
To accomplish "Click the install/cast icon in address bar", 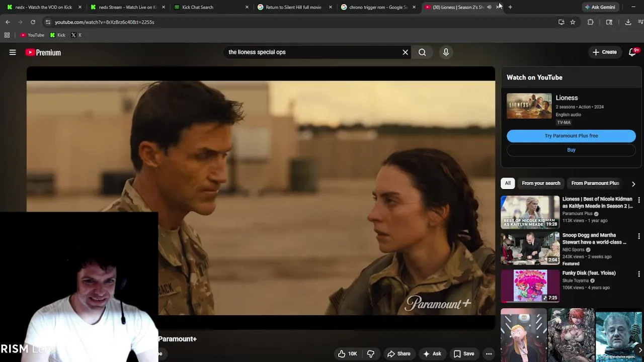I will 561,22.
